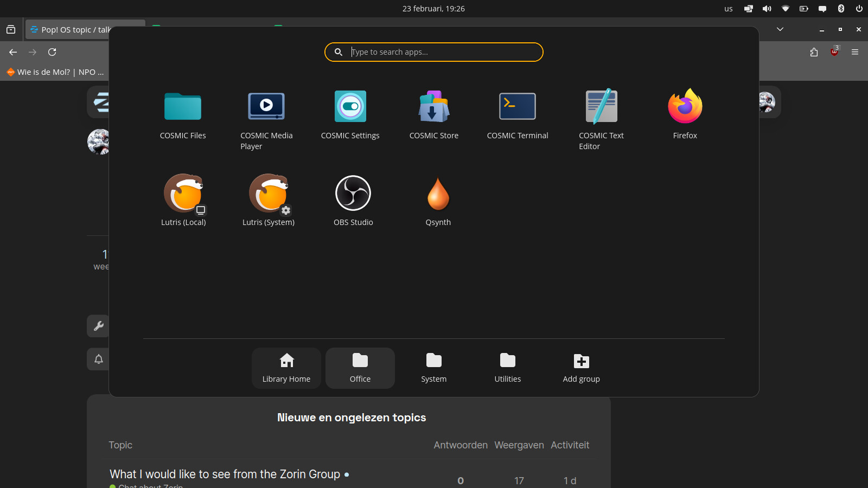Open the network Wi-Fi applet

(x=785, y=9)
